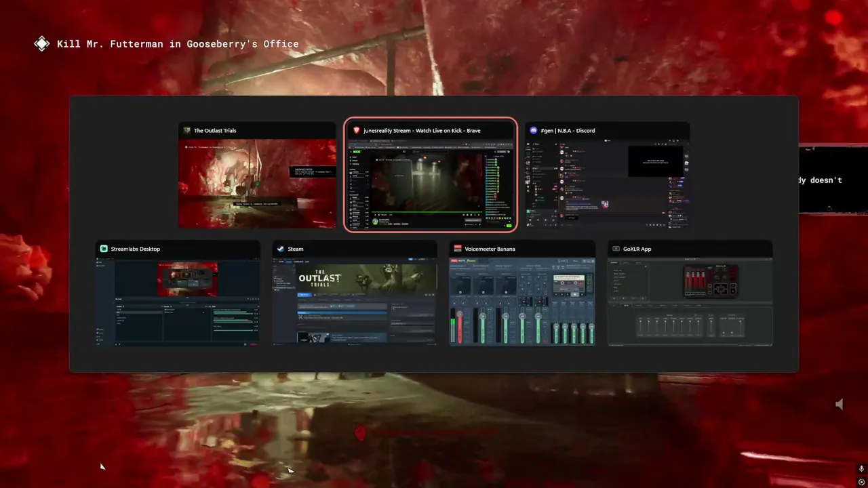868x488 pixels.
Task: Switch to The Outlast Trials window preview
Action: tap(257, 184)
